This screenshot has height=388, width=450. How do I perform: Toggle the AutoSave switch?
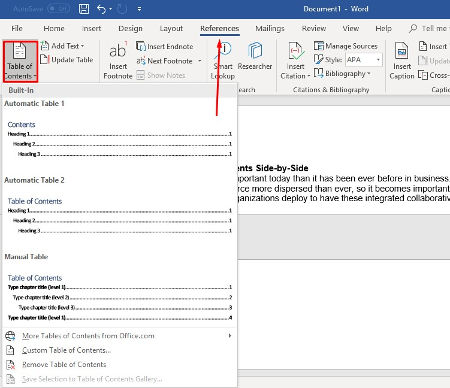58,9
